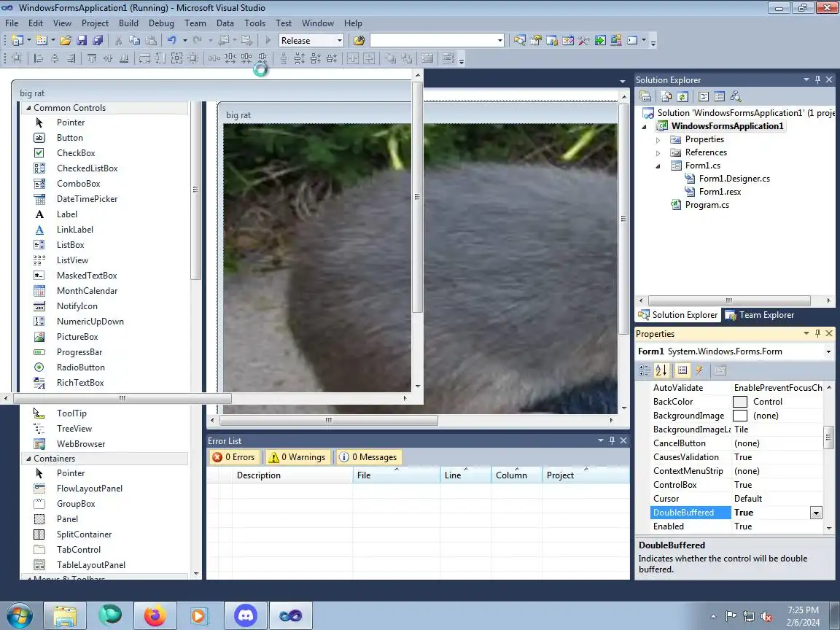Select Form1.Designer.cs in Solution Explorer
The image size is (840, 630).
[x=734, y=179]
